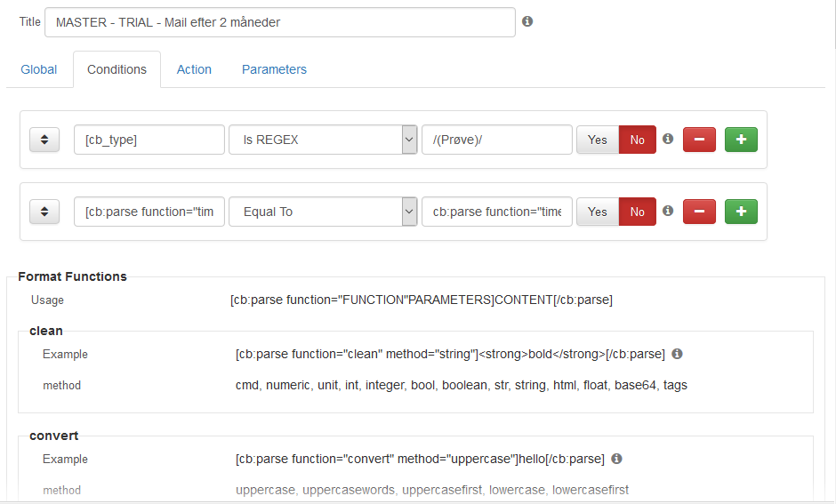Click the info icon next to the convert example
This screenshot has width=836, height=504.
pos(617,459)
